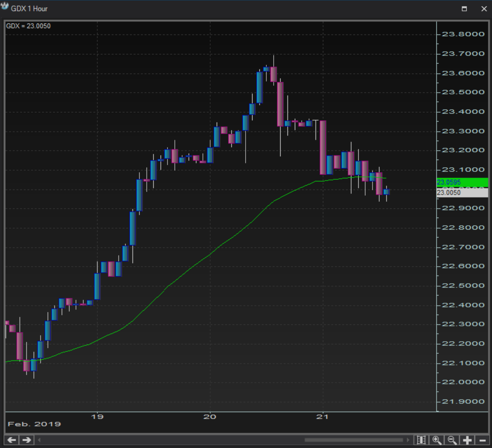The image size is (492, 448).
Task: Click the scrollbar left arrow
Action: (x=39, y=440)
